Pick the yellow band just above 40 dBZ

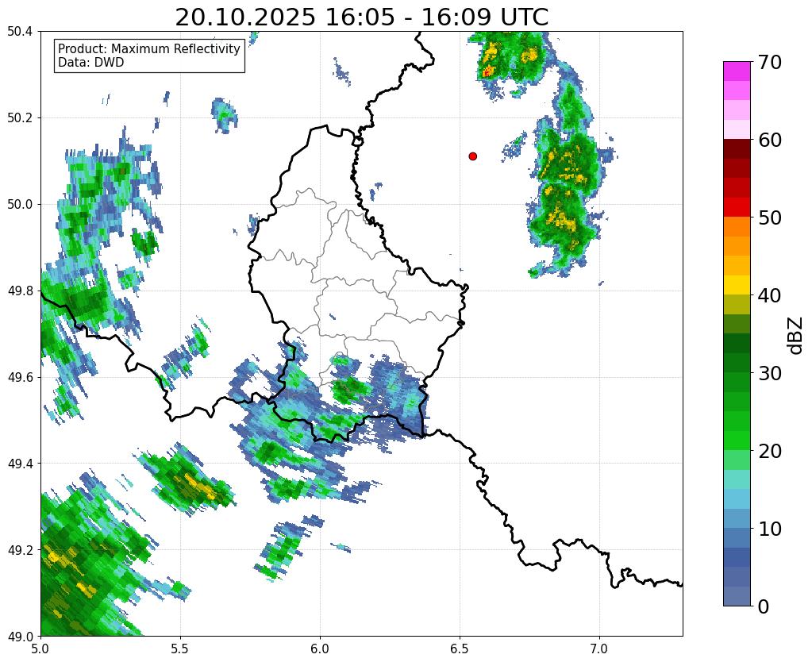point(737,285)
